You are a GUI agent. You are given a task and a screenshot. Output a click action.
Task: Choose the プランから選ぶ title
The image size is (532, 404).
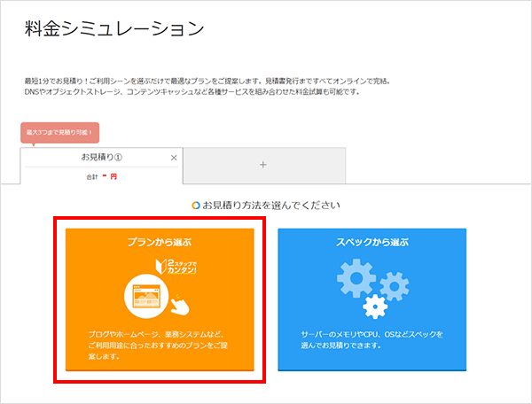[160, 241]
